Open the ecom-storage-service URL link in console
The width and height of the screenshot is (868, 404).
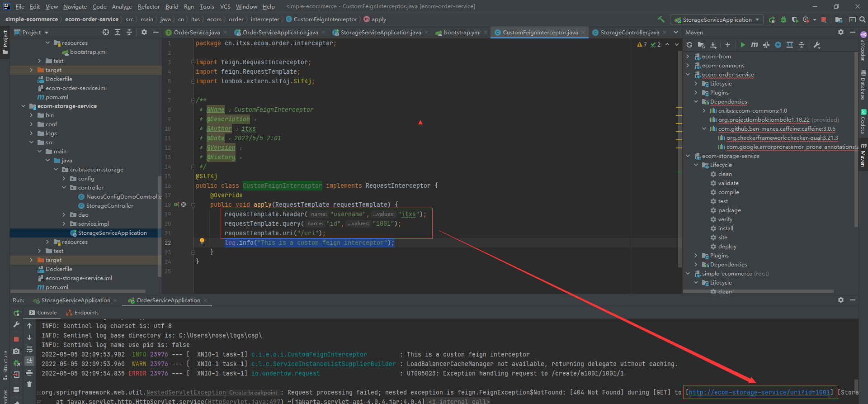[759, 392]
